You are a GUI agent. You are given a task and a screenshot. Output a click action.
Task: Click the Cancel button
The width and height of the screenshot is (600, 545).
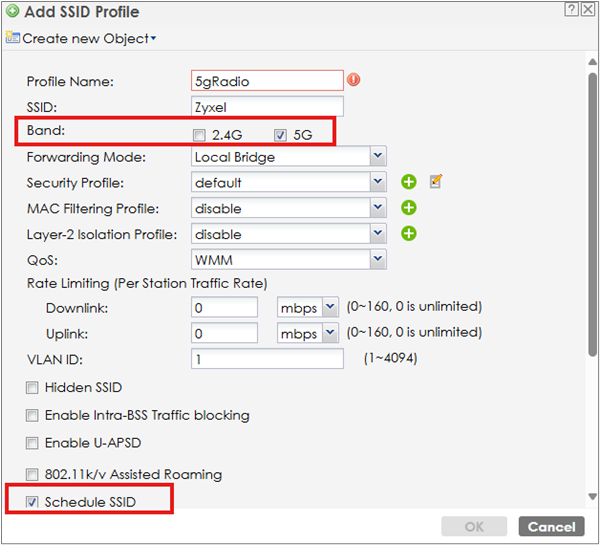tap(551, 527)
